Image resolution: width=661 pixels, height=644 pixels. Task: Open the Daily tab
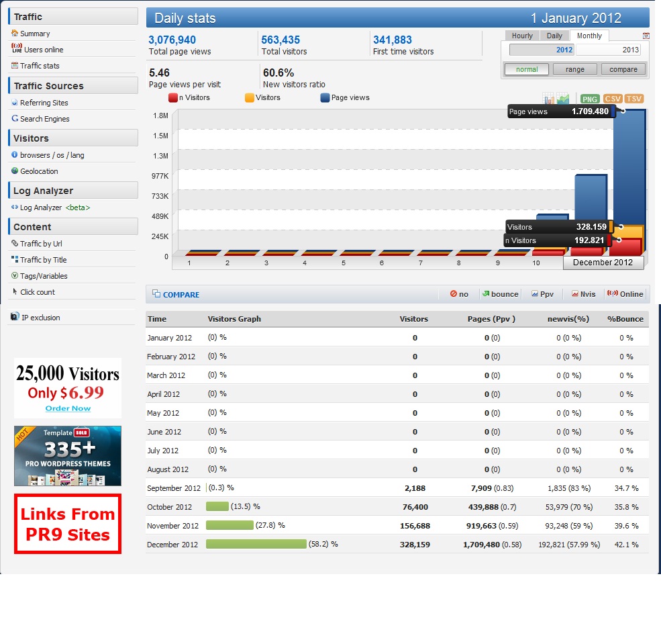tap(554, 36)
